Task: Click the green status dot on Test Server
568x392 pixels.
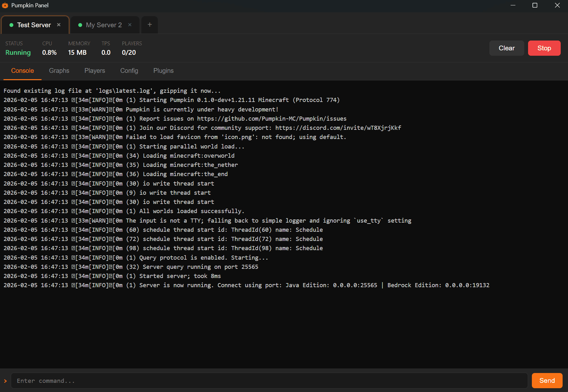Action: coord(11,25)
